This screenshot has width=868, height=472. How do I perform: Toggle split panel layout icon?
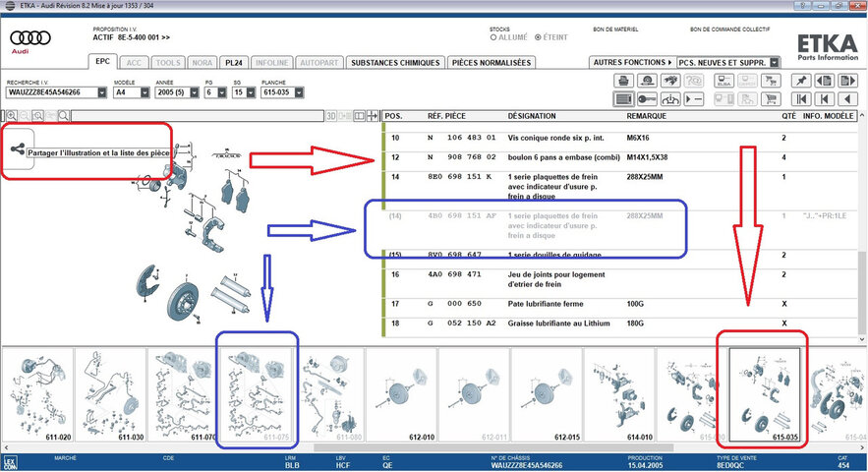pyautogui.click(x=359, y=116)
